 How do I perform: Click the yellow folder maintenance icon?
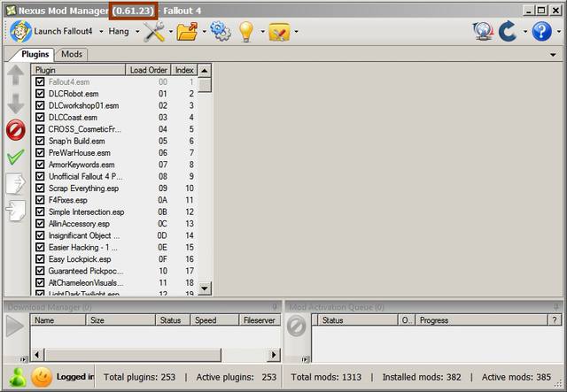[279, 32]
